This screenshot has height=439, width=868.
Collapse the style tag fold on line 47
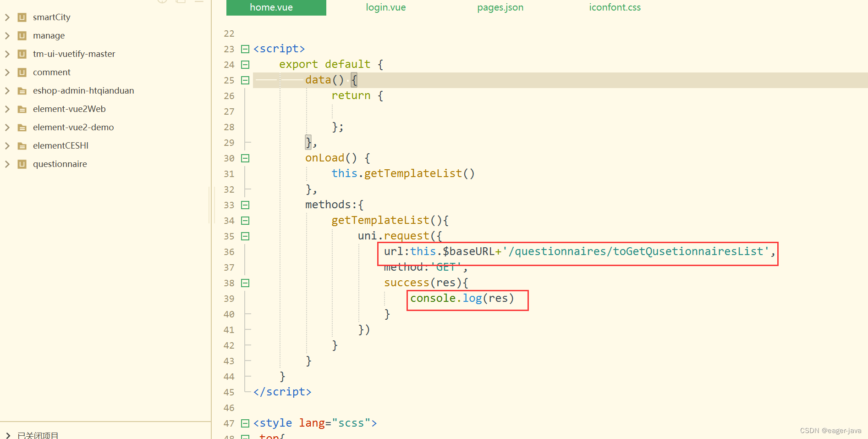pyautogui.click(x=245, y=423)
